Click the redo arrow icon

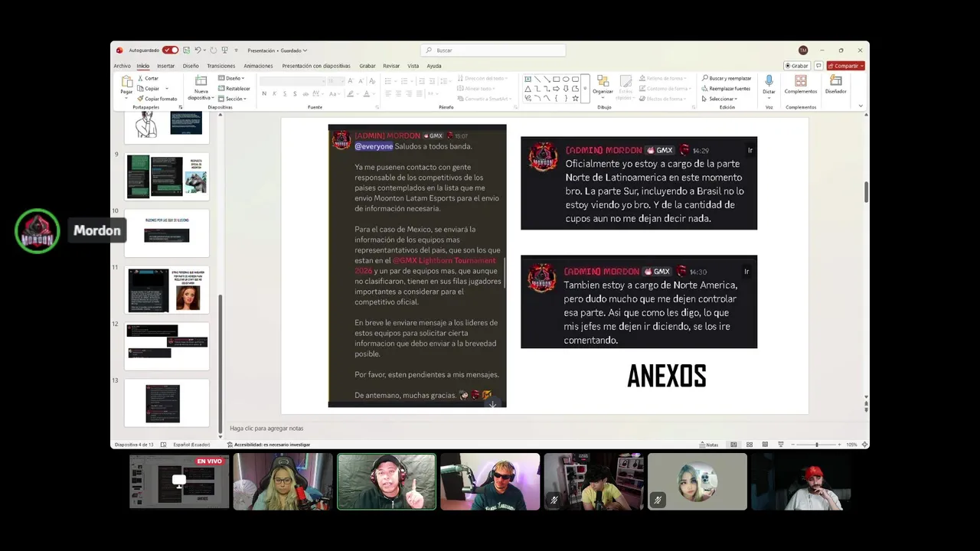213,51
